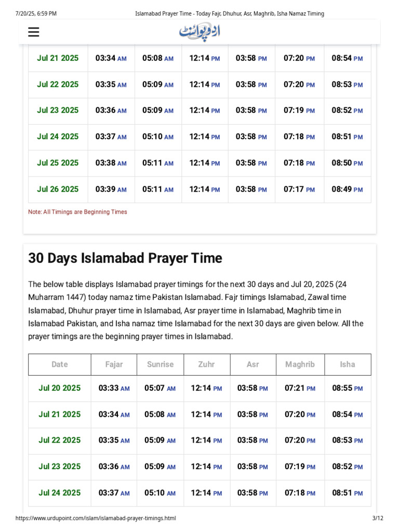The height and width of the screenshot is (532, 399).
Task: Choose the Isha column header
Action: click(x=348, y=365)
